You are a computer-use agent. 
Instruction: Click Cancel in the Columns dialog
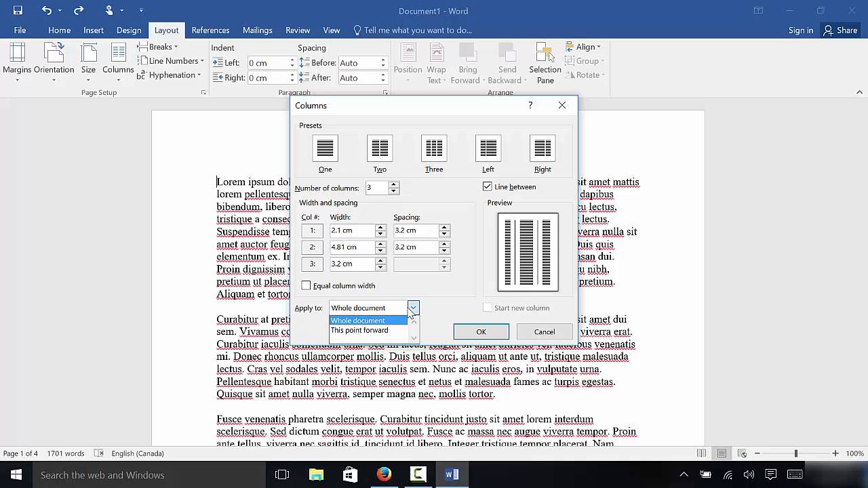pyautogui.click(x=544, y=331)
